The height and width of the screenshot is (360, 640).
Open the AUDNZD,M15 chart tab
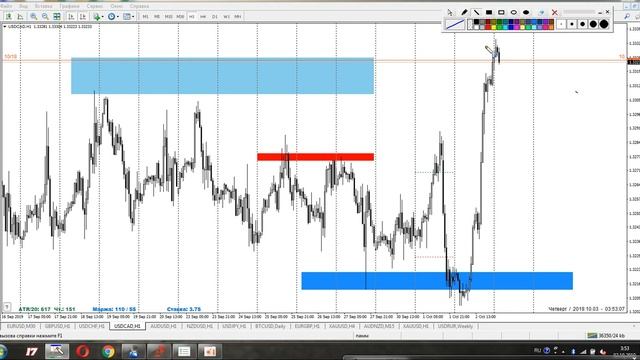coord(379,327)
